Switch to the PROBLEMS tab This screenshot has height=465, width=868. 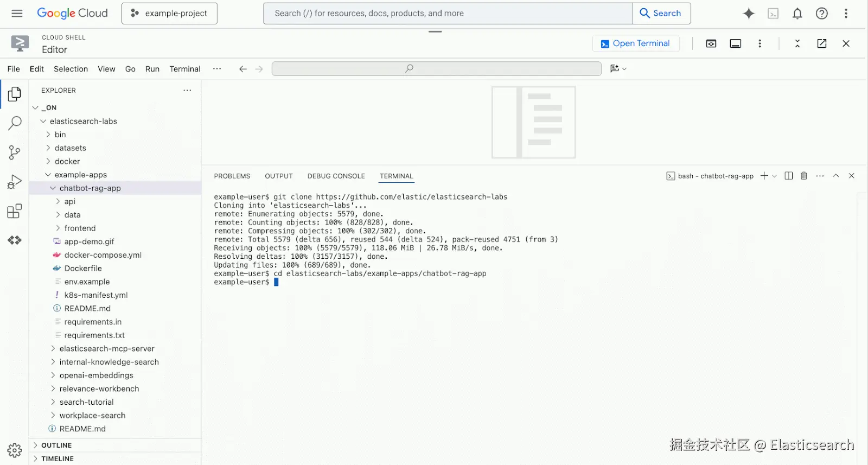232,176
